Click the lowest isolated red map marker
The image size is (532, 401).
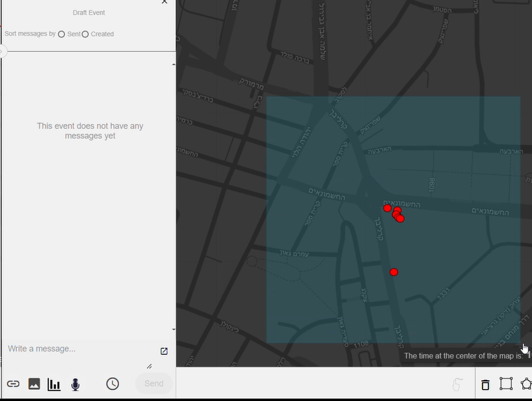tap(394, 272)
